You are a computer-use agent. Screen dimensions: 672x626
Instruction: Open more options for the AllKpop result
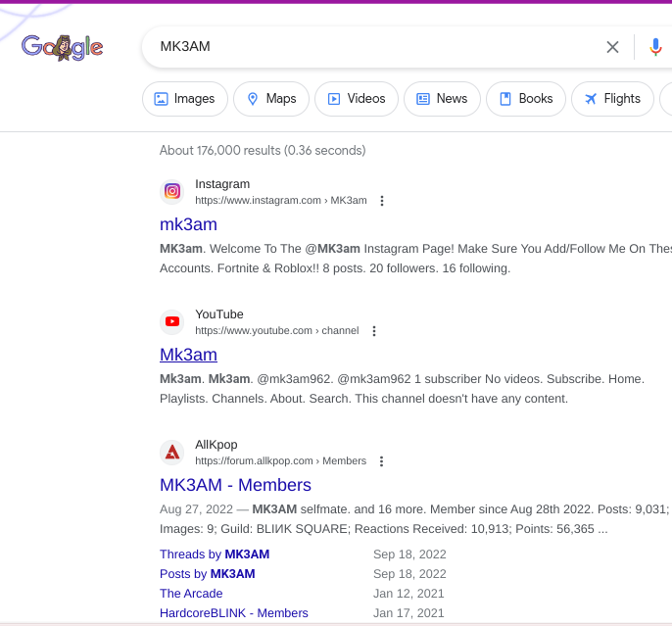pyautogui.click(x=381, y=461)
